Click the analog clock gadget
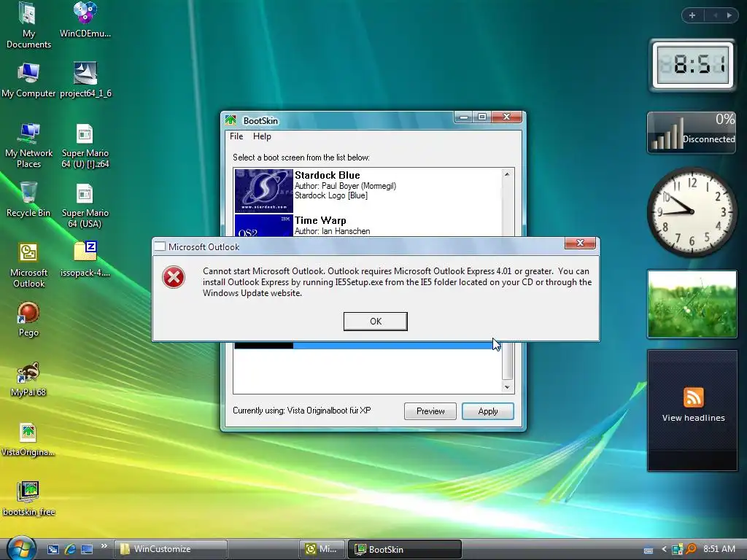Screen dimensions: 747x560 click(x=692, y=212)
